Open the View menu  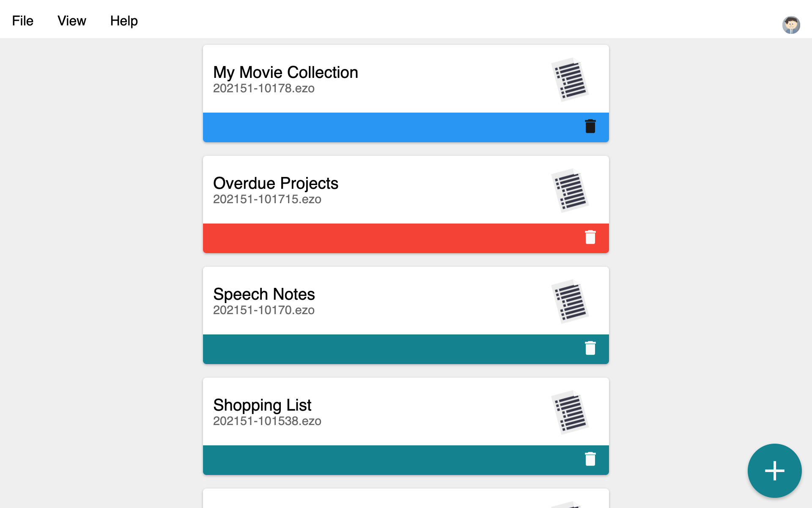tap(71, 20)
